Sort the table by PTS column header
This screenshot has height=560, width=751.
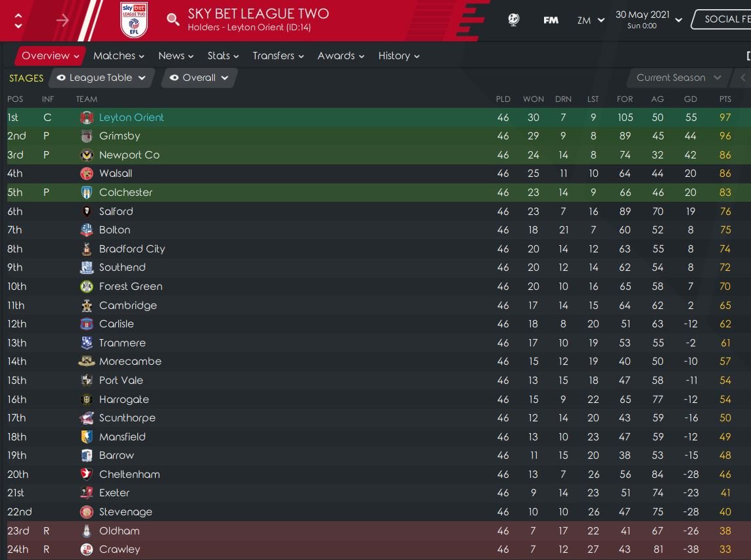[x=725, y=99]
